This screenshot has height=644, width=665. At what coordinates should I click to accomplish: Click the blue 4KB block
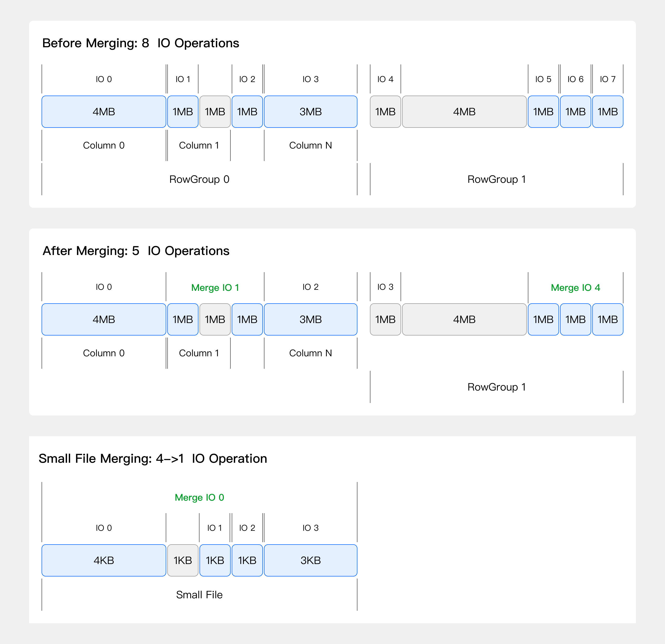click(104, 560)
